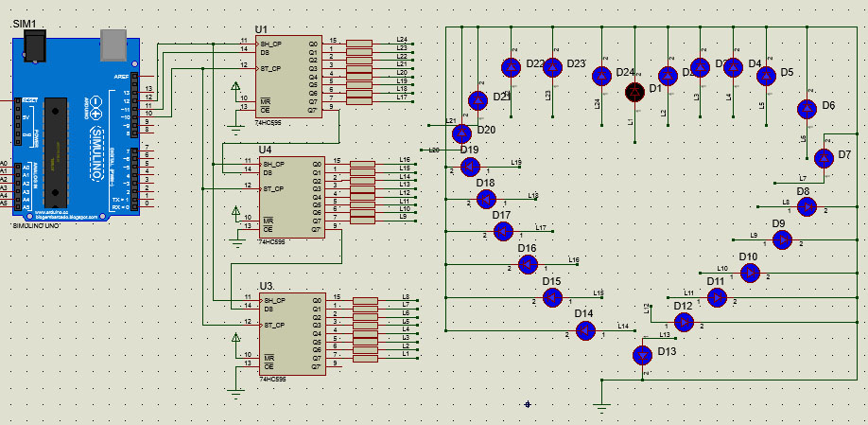Click the Arduino USB connector
The image size is (868, 425).
113,39
